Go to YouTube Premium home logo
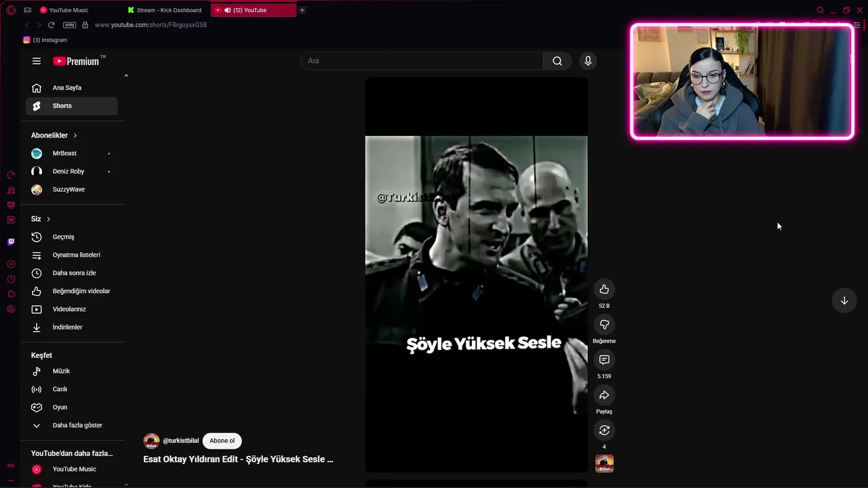Viewport: 868px width, 488px height. click(76, 61)
